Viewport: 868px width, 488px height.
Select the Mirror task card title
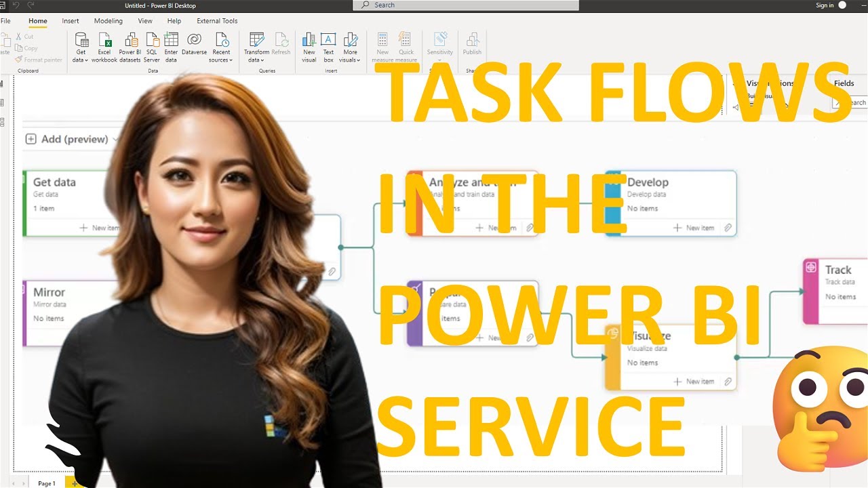pos(49,292)
